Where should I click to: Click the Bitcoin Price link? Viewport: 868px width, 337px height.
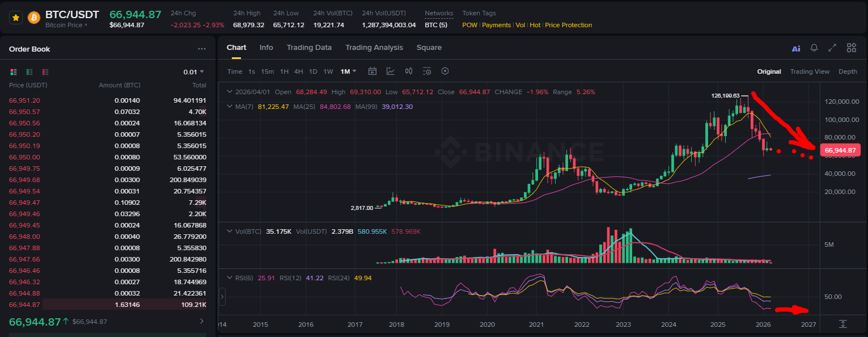[x=66, y=25]
